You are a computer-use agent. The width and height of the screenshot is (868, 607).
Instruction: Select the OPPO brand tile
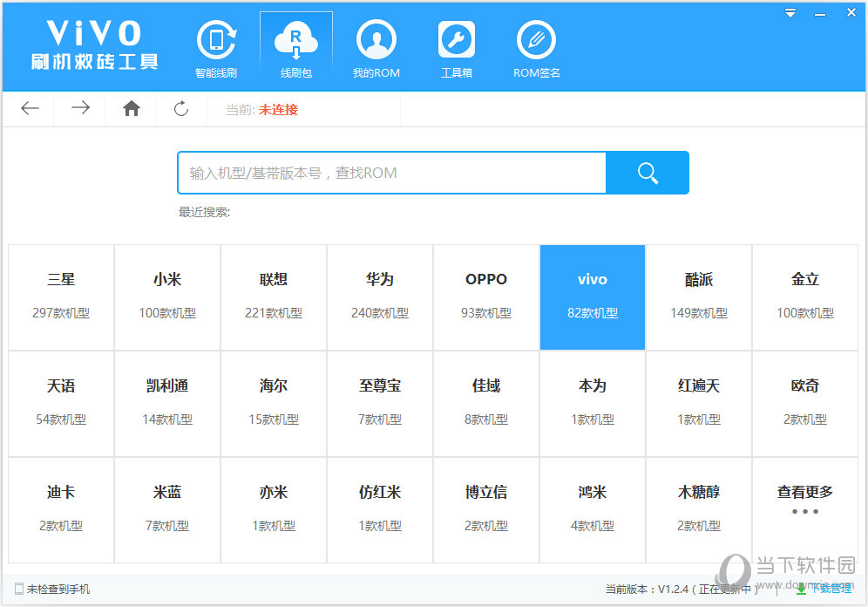486,297
